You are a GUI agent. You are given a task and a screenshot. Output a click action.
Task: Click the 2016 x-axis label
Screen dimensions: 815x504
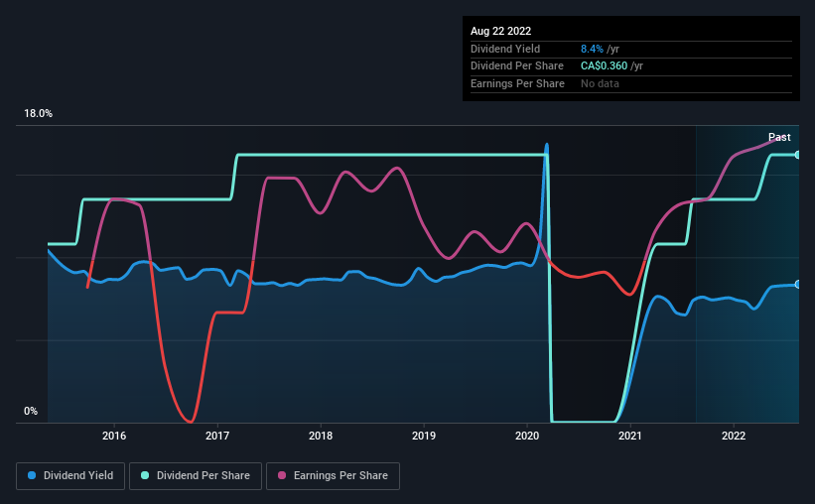click(x=114, y=436)
